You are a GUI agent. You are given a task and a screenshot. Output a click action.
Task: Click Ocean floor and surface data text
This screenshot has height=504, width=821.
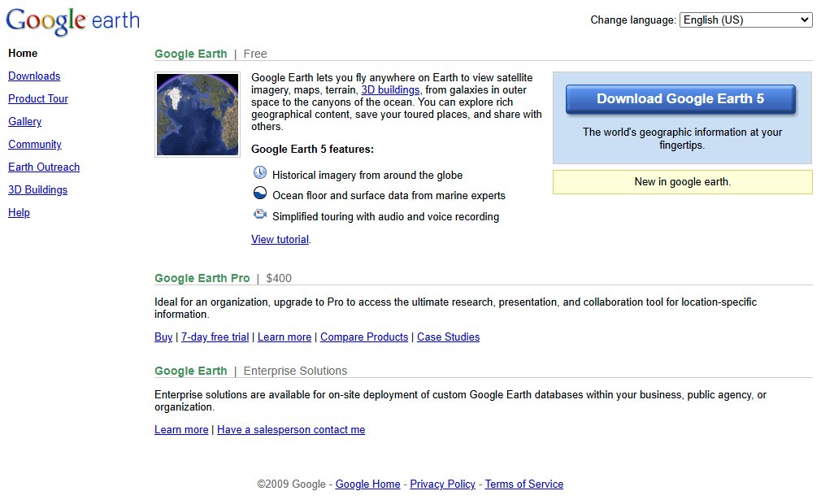pos(389,196)
